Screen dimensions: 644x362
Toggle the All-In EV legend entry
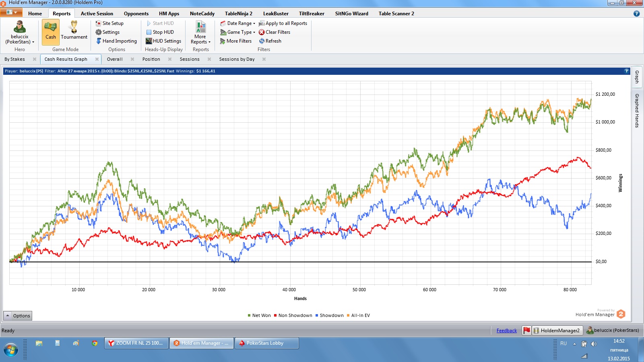[358, 315]
